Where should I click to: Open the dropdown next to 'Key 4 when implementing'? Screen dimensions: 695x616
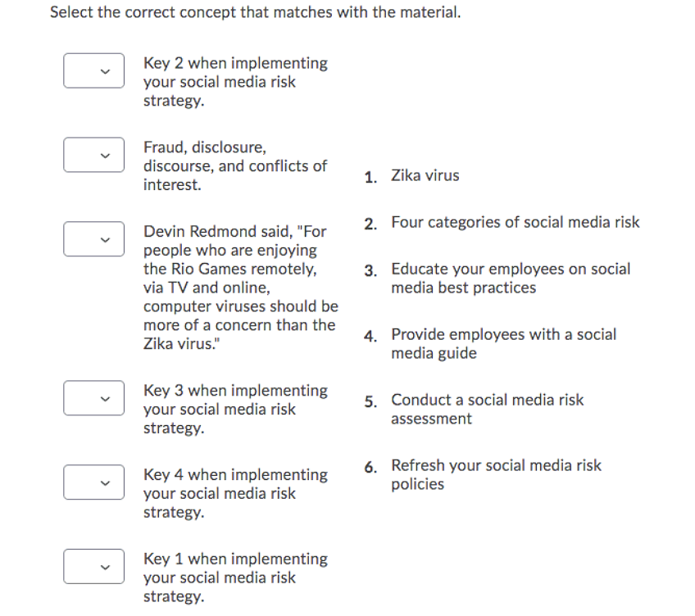pos(93,482)
